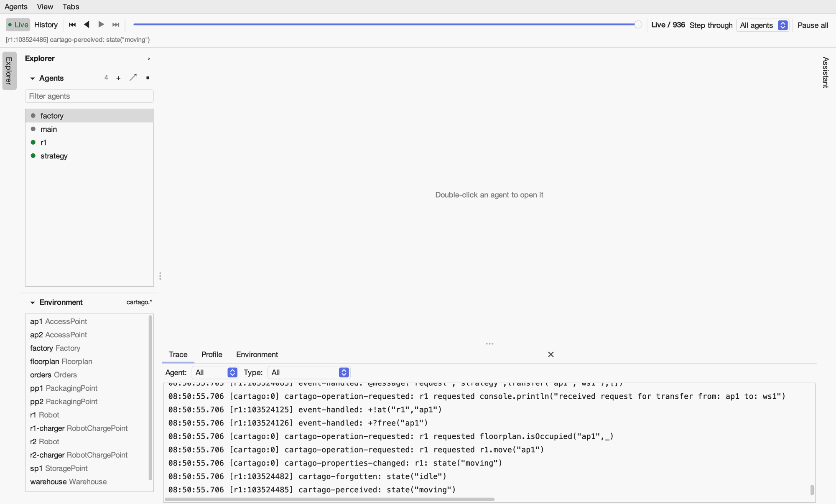Switch to the Environment tab
The height and width of the screenshot is (504, 836).
coord(257,354)
